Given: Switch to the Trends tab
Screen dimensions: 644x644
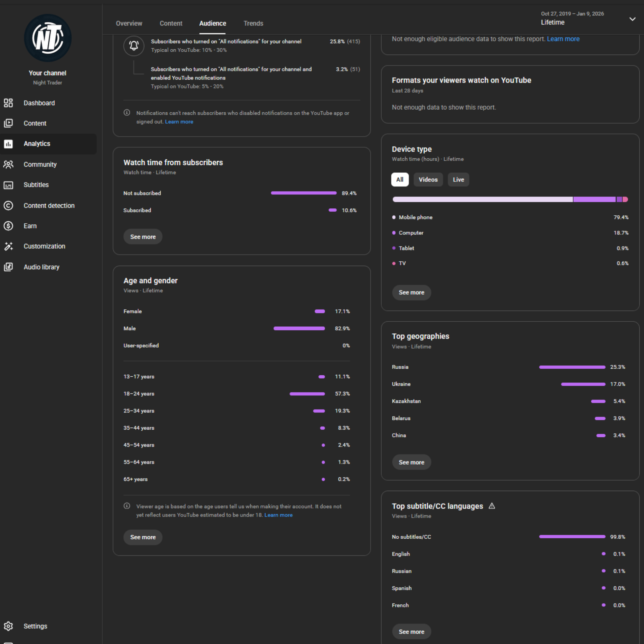Looking at the screenshot, I should coord(253,23).
